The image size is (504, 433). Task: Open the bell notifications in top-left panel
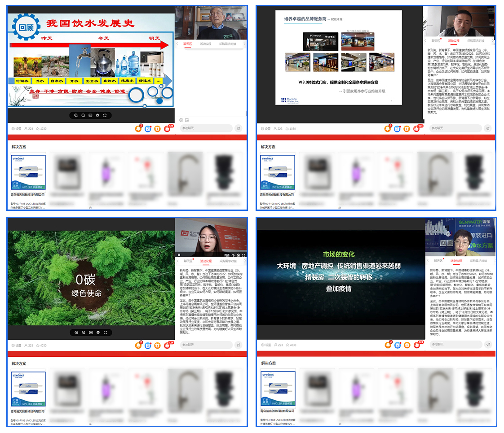coord(138,129)
